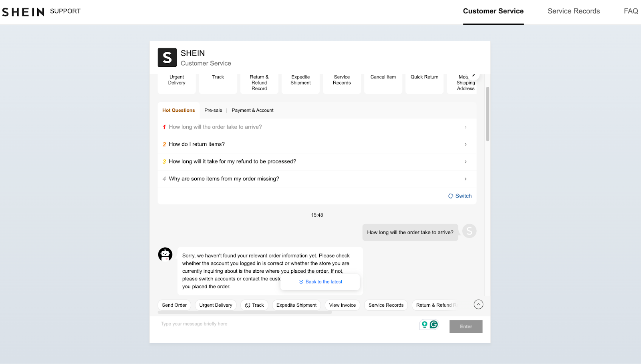Open the Payment & Account tab
This screenshot has height=364, width=641.
[x=252, y=110]
